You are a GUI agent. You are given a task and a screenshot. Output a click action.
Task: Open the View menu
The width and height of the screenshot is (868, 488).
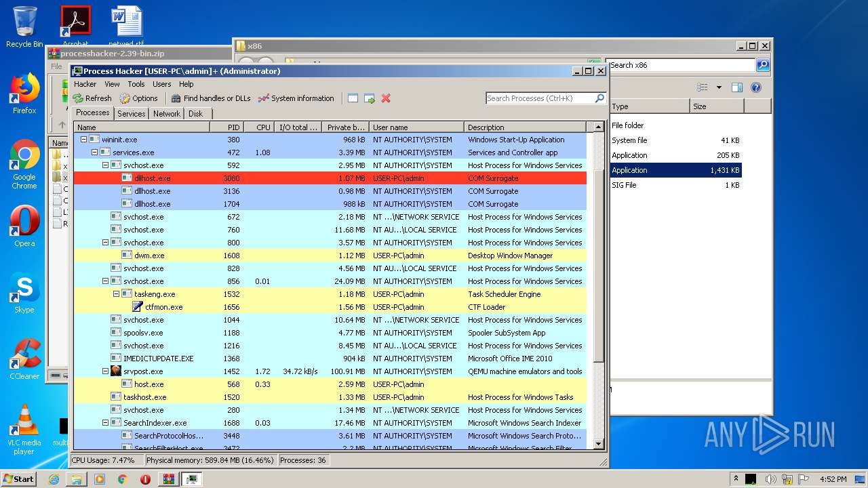pyautogui.click(x=112, y=84)
